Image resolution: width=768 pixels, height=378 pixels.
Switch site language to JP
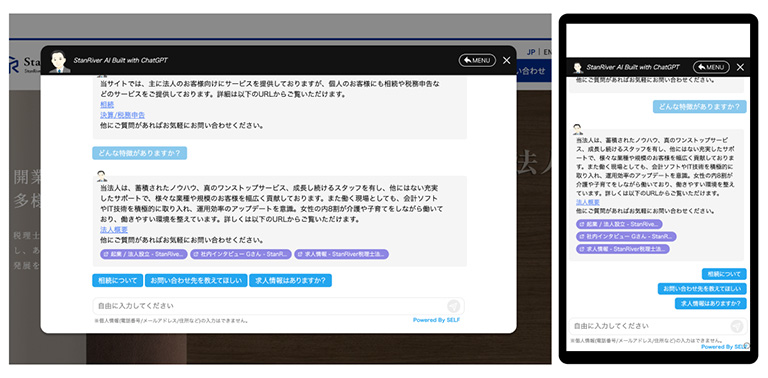[x=531, y=52]
